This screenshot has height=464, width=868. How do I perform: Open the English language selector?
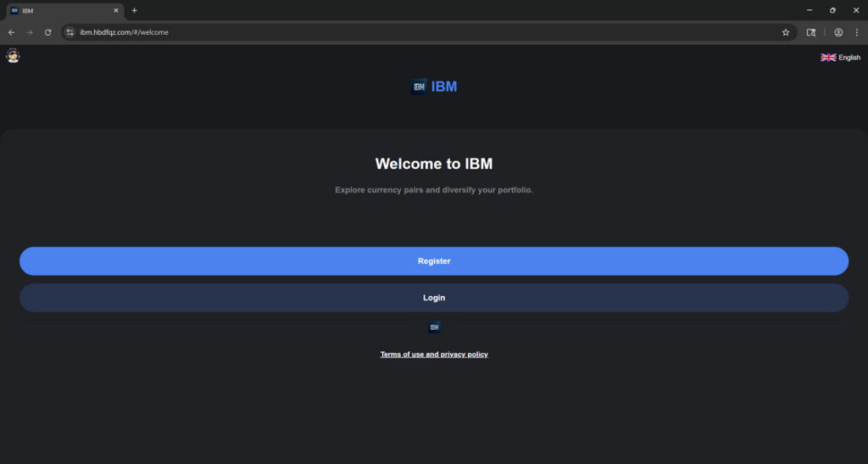point(840,58)
